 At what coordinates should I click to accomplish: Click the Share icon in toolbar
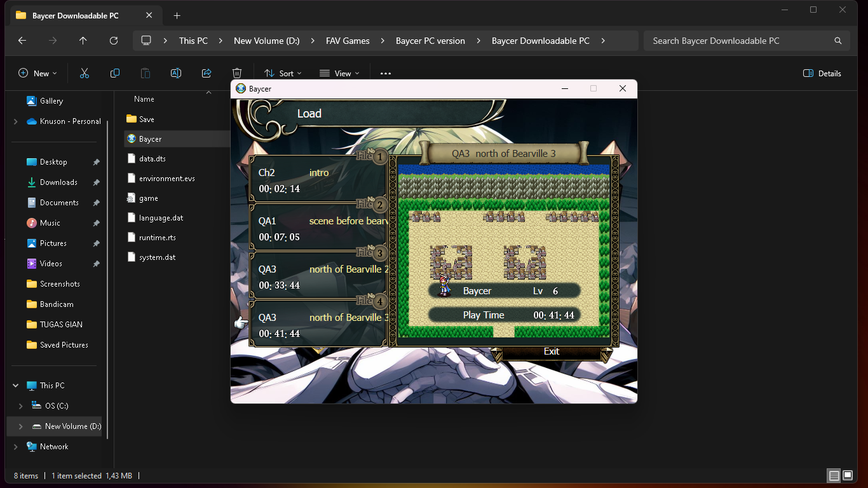[x=207, y=73]
